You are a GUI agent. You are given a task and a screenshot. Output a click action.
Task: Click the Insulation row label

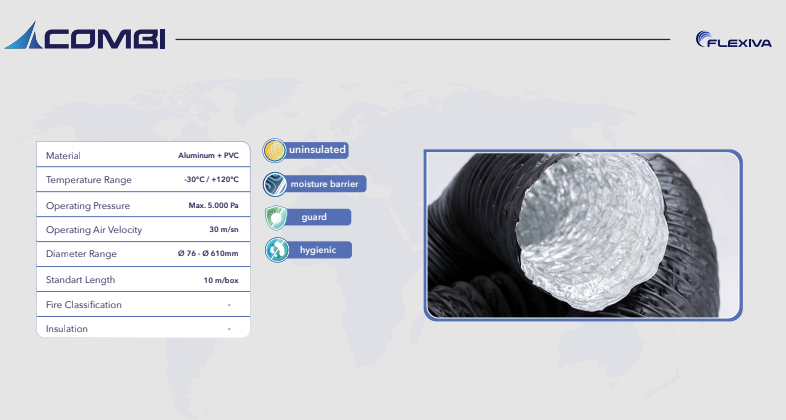click(x=67, y=329)
